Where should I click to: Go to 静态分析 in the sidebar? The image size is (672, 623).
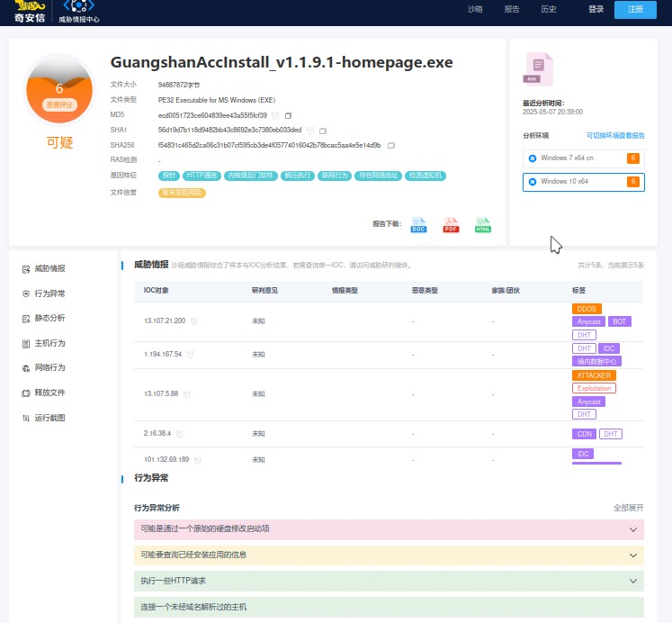coord(49,319)
